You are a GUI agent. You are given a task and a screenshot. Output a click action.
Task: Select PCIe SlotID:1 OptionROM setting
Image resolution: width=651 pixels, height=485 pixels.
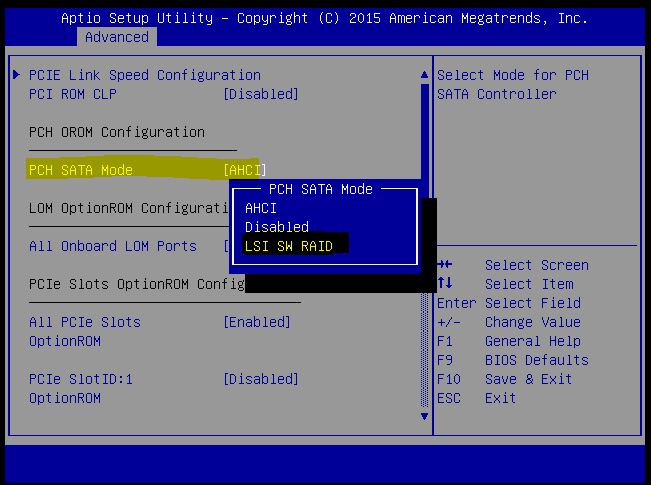coord(81,388)
